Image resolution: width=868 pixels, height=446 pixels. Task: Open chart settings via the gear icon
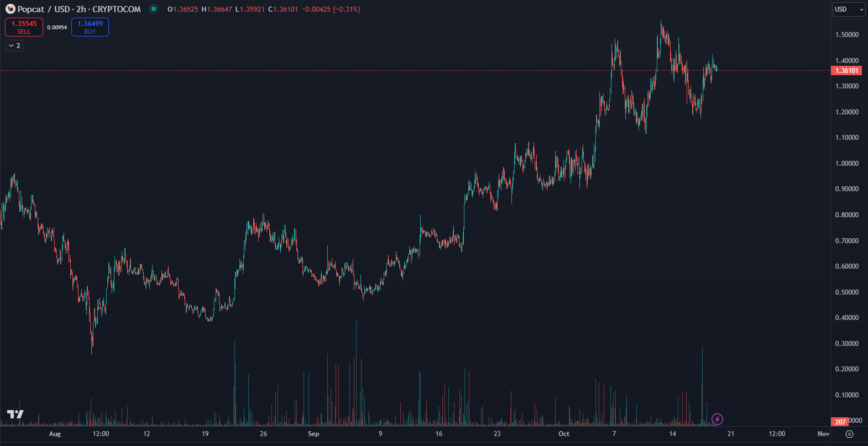[850, 434]
